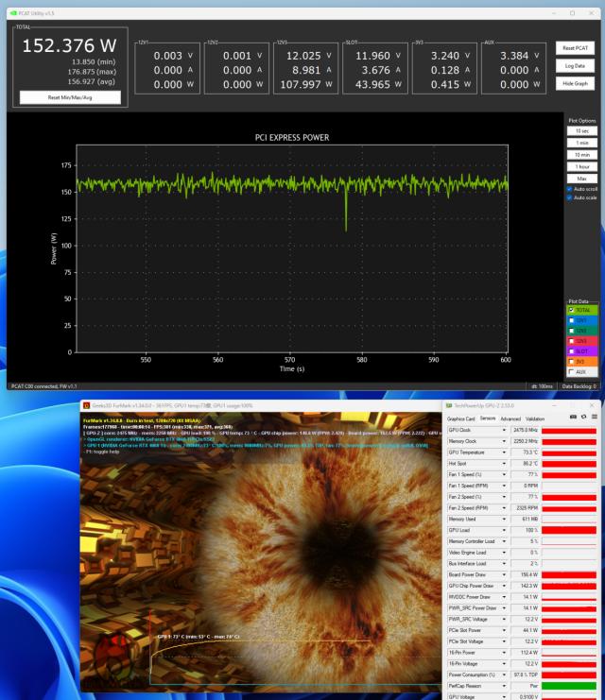Check the AUX plot data checkbox

point(570,371)
